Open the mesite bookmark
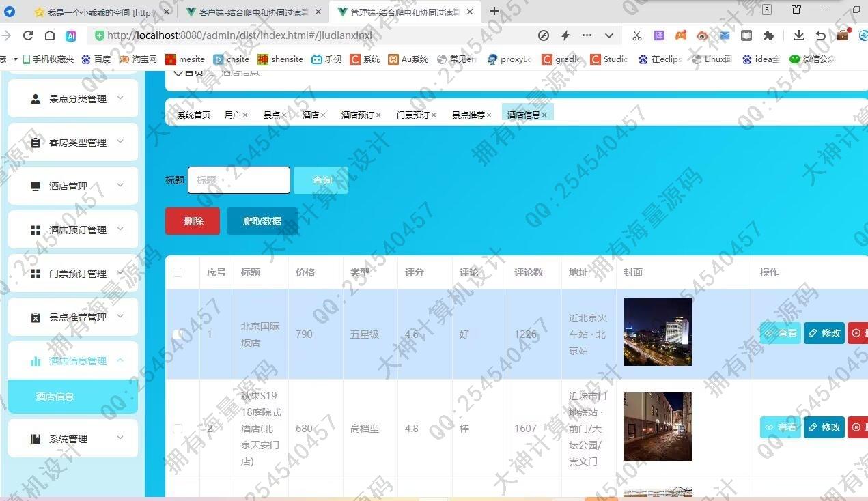Image resolution: width=868 pixels, height=501 pixels. (185, 59)
